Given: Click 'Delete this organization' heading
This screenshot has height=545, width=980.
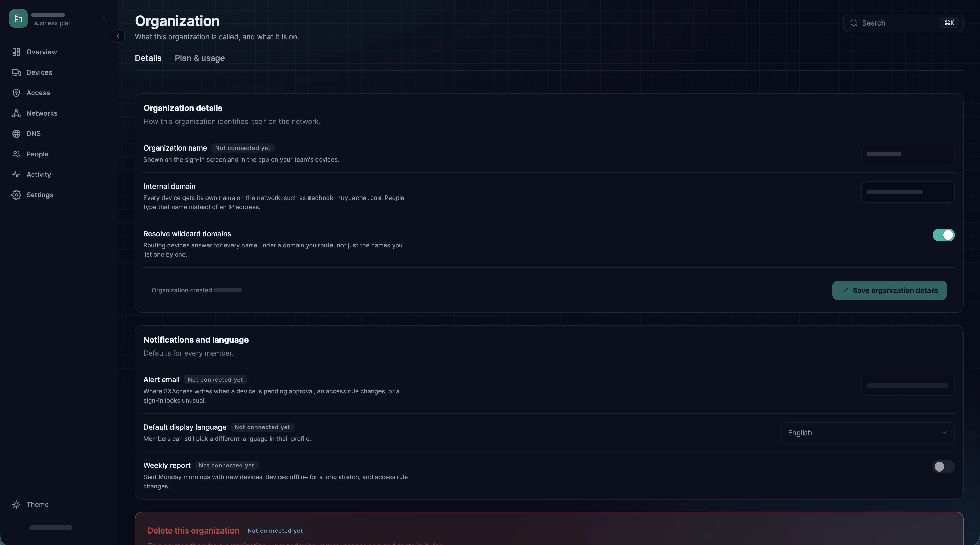Looking at the screenshot, I should 193,530.
